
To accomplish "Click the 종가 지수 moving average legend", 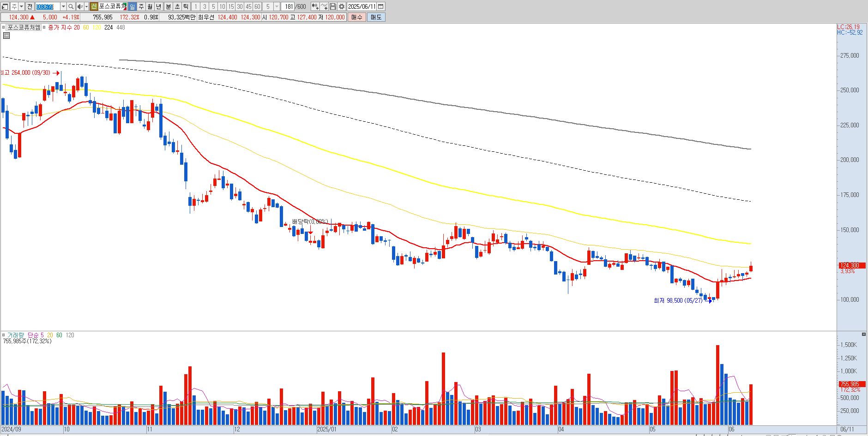I will [64, 27].
